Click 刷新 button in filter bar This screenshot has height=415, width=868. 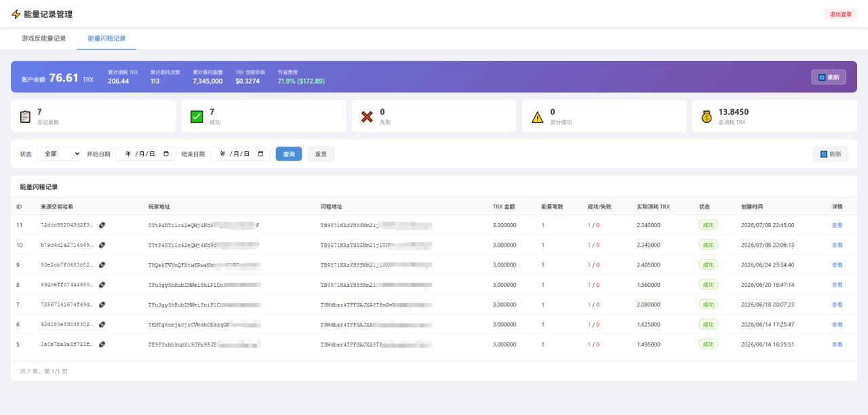coord(830,154)
